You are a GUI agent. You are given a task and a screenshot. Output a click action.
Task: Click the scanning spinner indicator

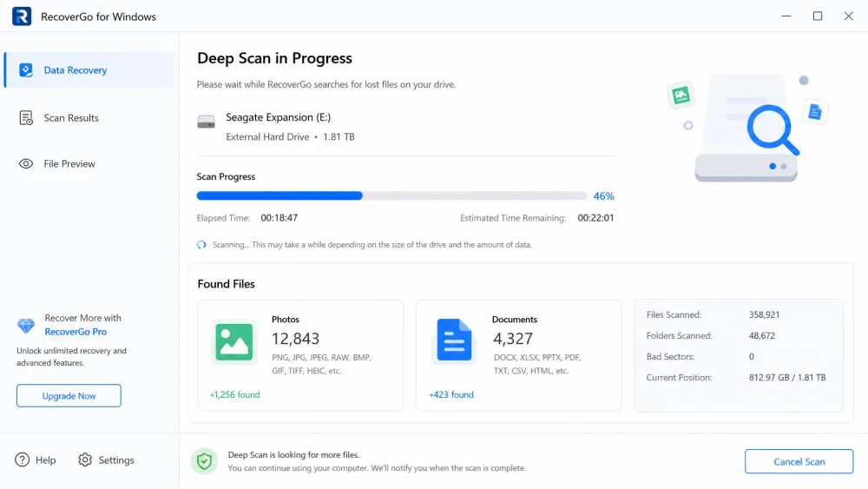201,244
